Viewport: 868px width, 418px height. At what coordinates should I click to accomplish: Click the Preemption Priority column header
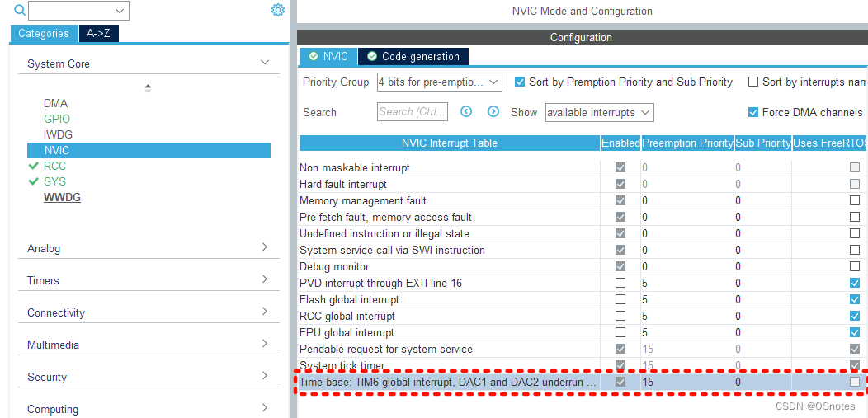(687, 143)
